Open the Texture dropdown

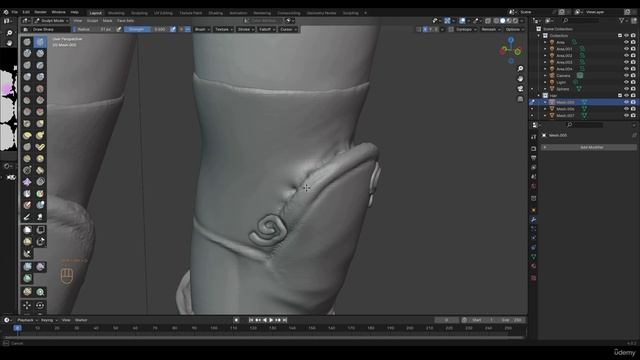coord(224,29)
